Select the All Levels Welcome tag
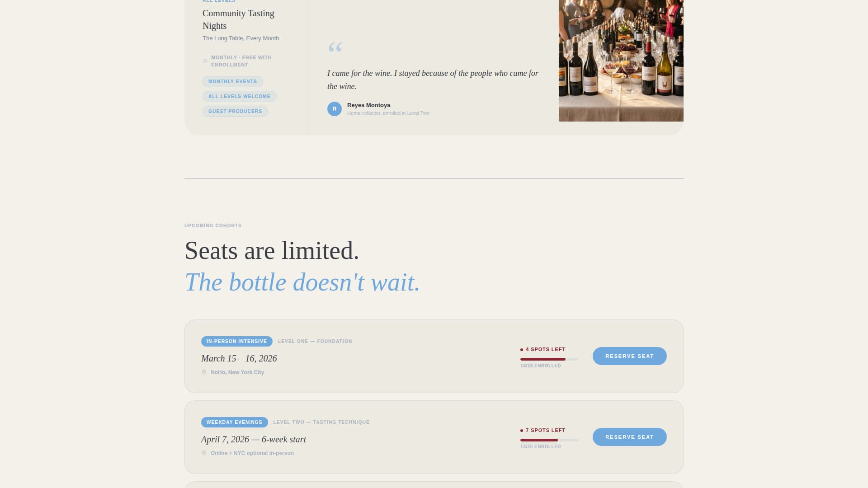 click(239, 97)
